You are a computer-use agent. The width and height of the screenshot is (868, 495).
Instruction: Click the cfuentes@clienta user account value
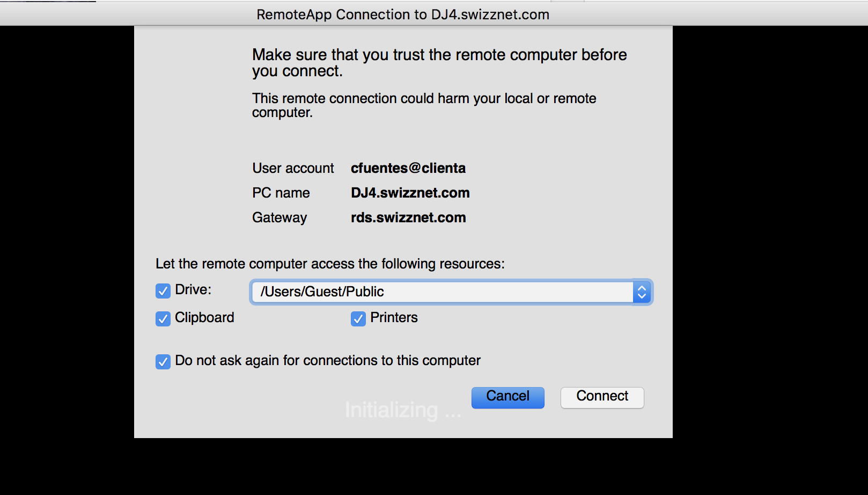408,168
